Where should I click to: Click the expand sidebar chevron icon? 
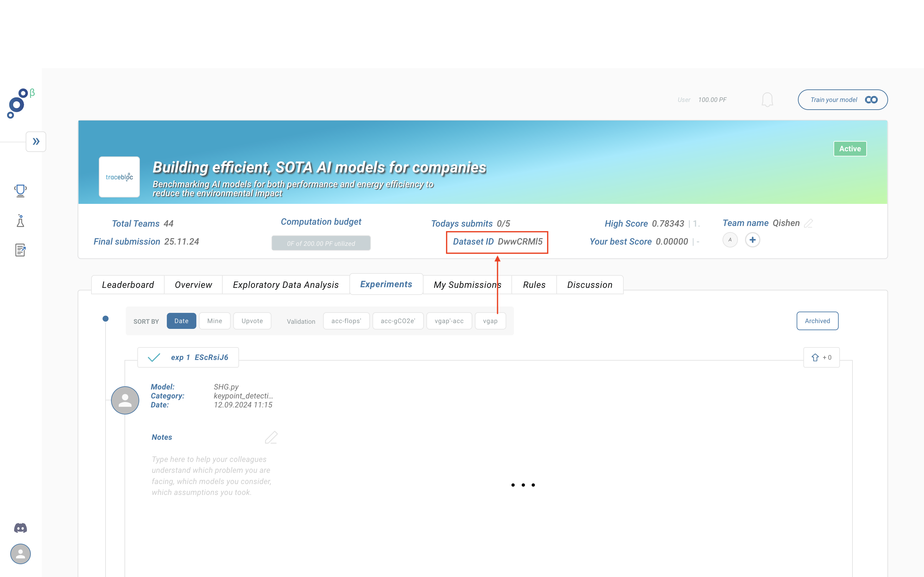point(37,142)
